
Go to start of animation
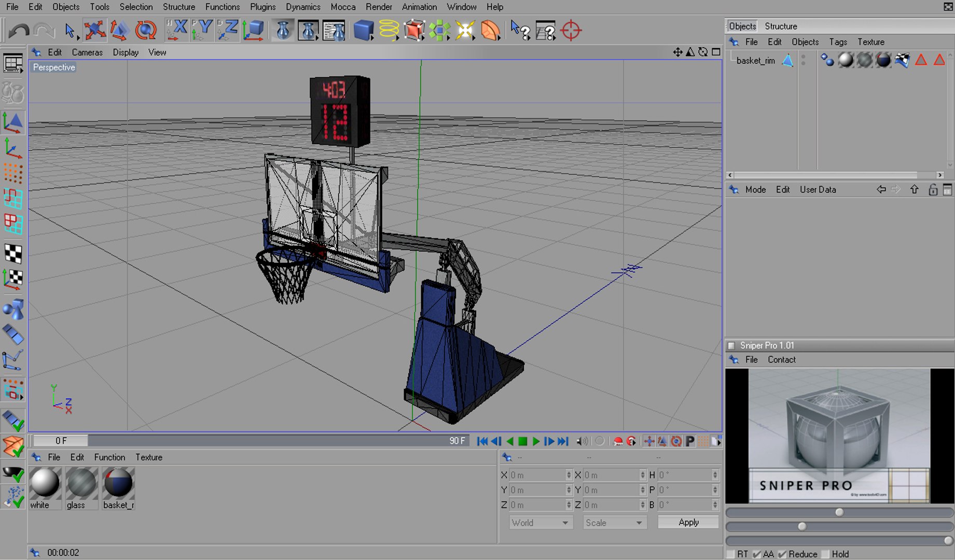click(x=482, y=441)
